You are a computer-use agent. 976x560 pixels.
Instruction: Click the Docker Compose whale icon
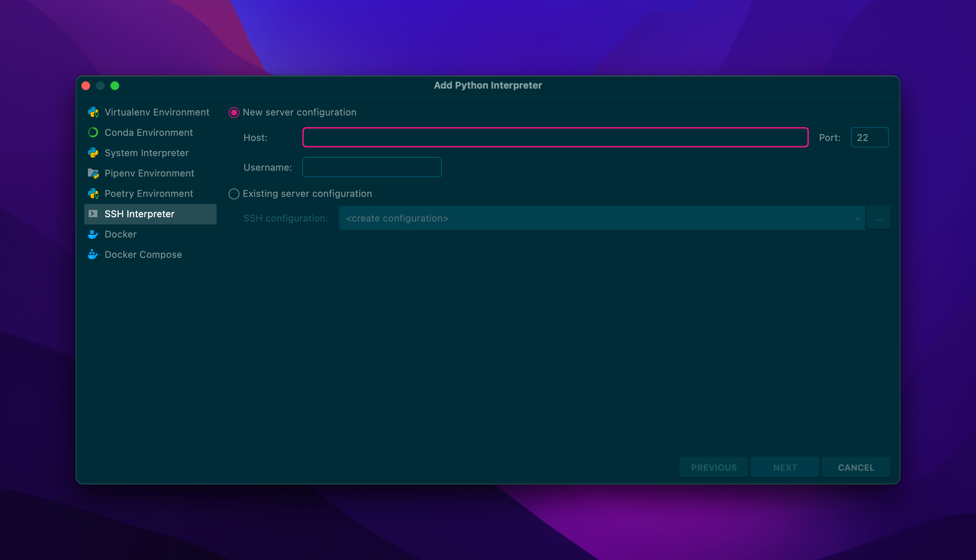pos(93,255)
